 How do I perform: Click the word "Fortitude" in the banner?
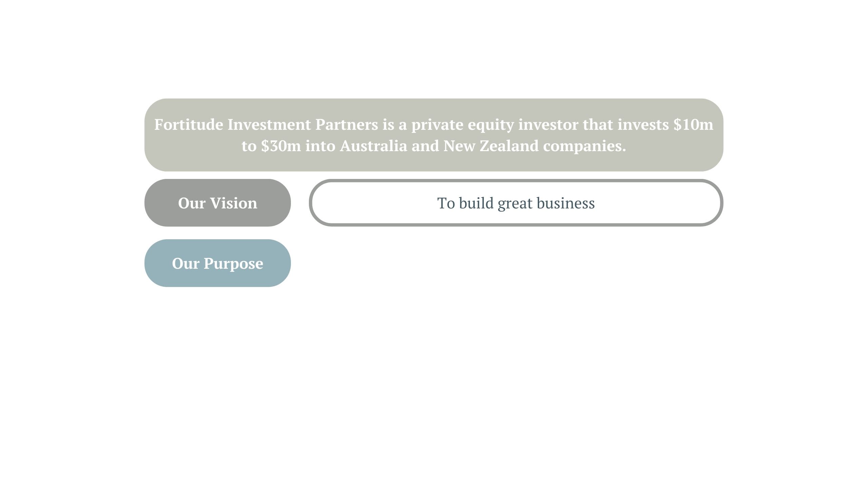[189, 124]
